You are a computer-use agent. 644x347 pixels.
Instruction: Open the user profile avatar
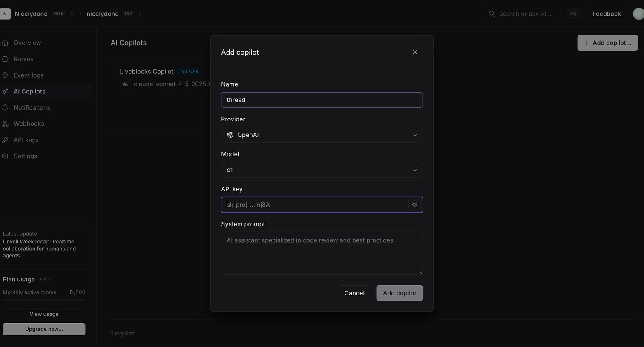click(638, 14)
